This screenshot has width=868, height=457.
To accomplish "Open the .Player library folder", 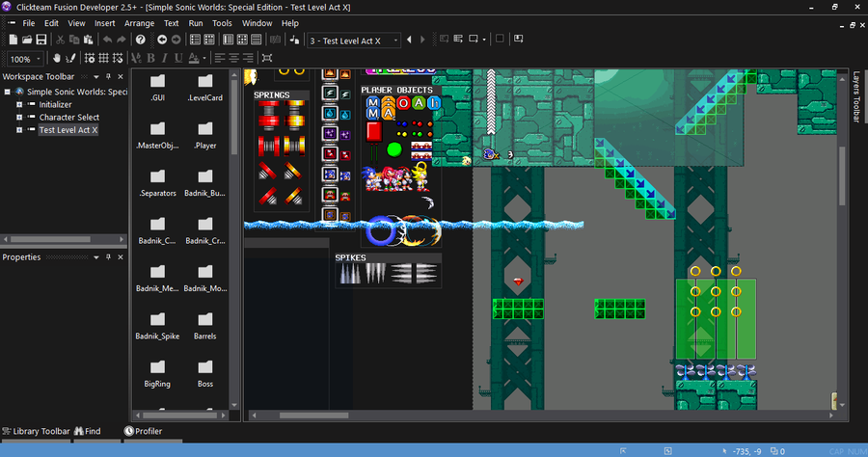I will click(205, 135).
